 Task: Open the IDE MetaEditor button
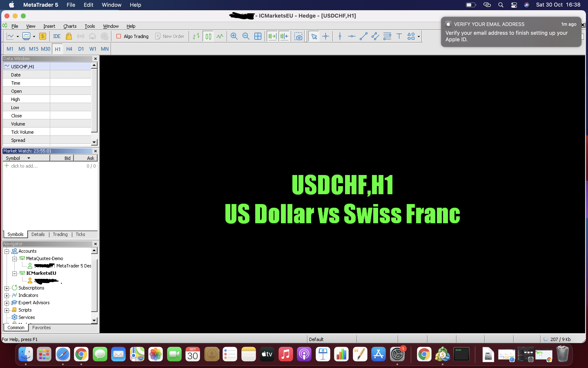tap(57, 36)
